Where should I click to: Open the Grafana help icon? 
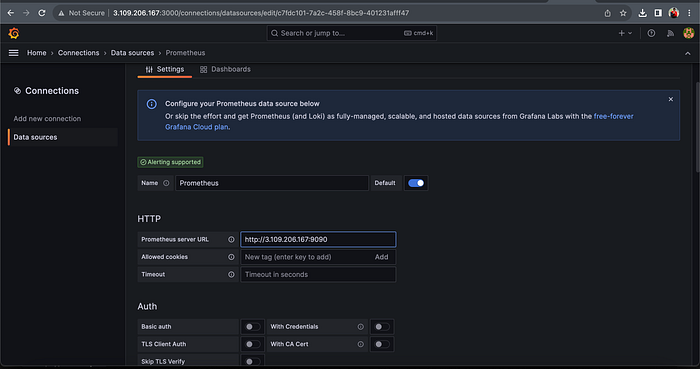point(651,33)
